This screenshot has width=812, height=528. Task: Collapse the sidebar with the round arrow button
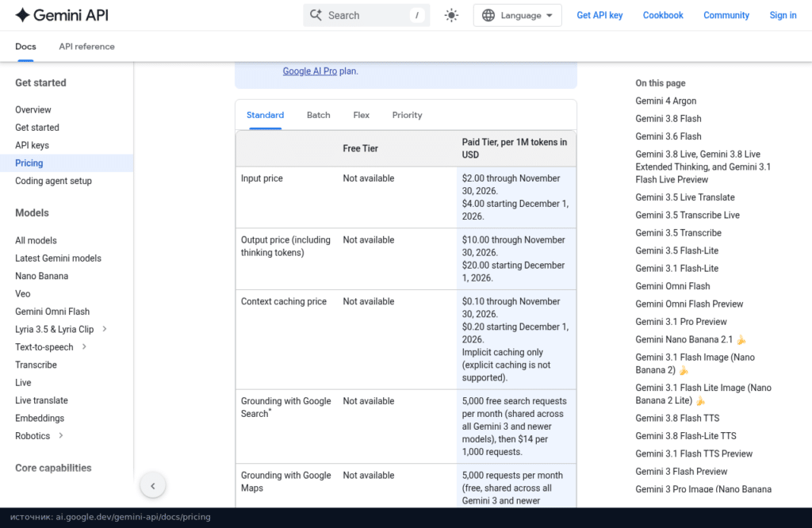point(153,485)
